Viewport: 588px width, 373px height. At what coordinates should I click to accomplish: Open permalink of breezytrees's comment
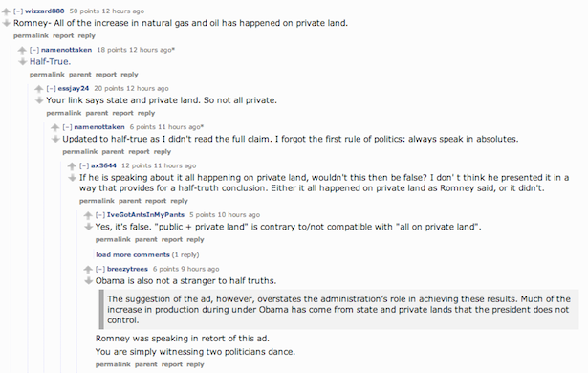tap(113, 364)
